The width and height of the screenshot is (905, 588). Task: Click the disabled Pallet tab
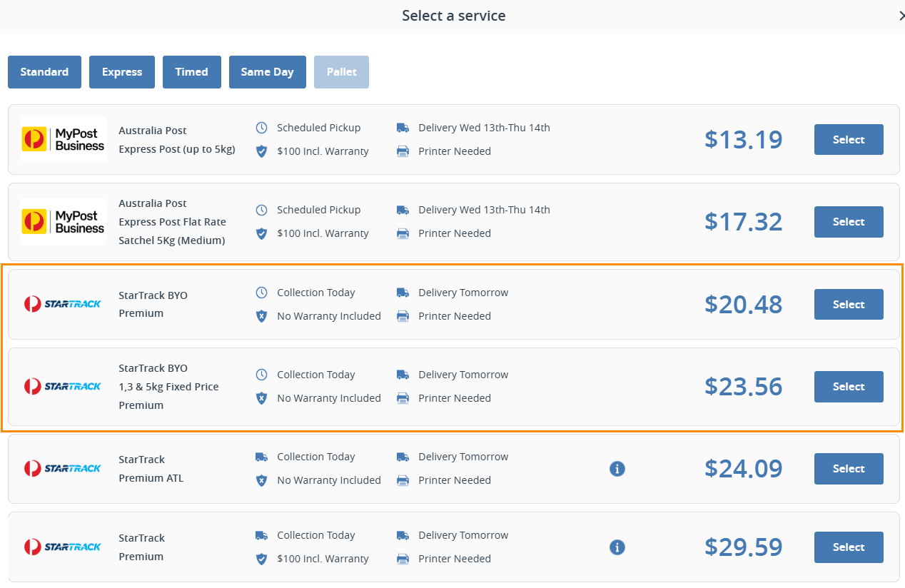341,71
